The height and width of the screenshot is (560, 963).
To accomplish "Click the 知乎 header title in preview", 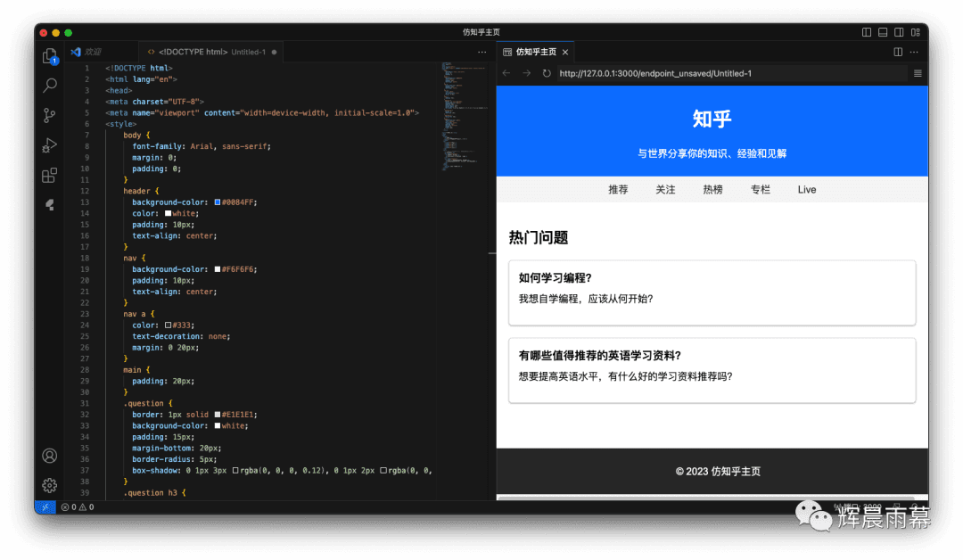I will 712,119.
